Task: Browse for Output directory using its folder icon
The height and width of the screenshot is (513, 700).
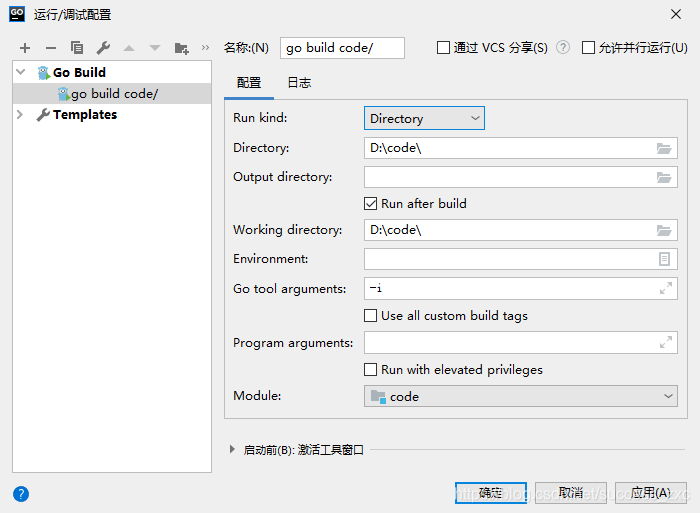Action: [x=664, y=178]
